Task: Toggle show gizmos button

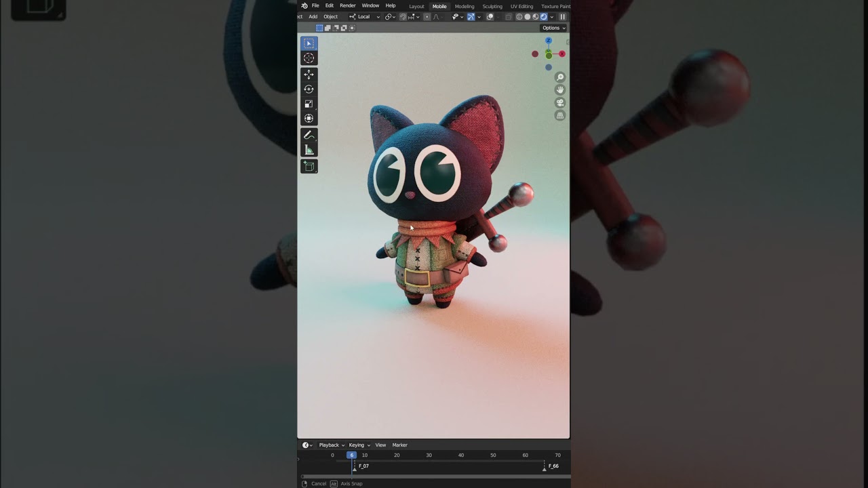Action: tap(471, 17)
